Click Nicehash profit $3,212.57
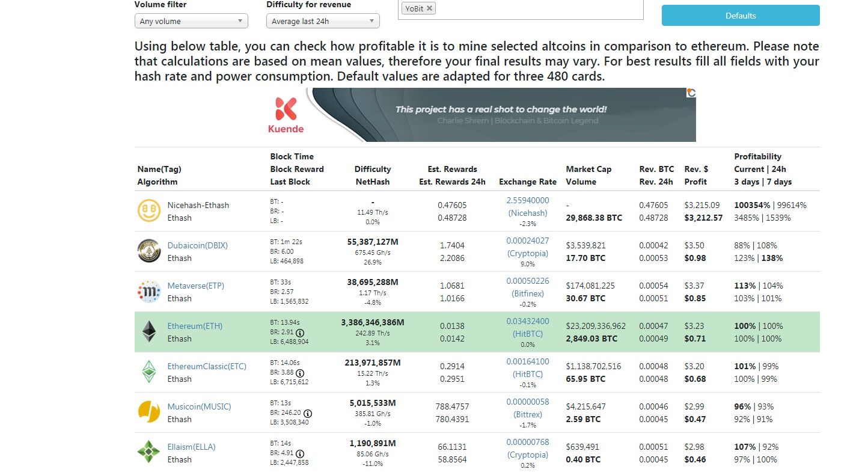The image size is (868, 472). [x=703, y=218]
